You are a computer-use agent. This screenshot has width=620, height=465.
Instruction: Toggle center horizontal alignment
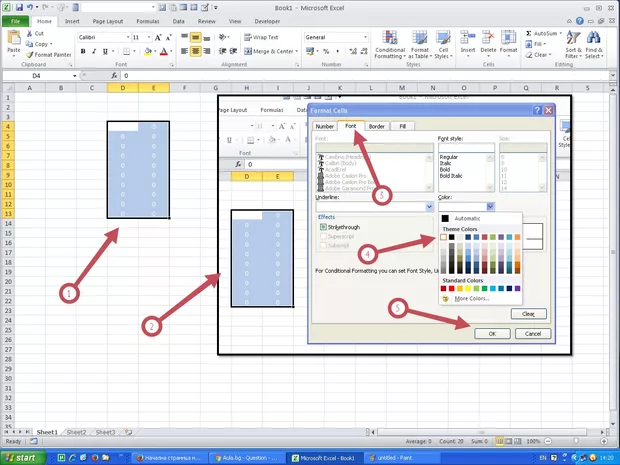(195, 51)
